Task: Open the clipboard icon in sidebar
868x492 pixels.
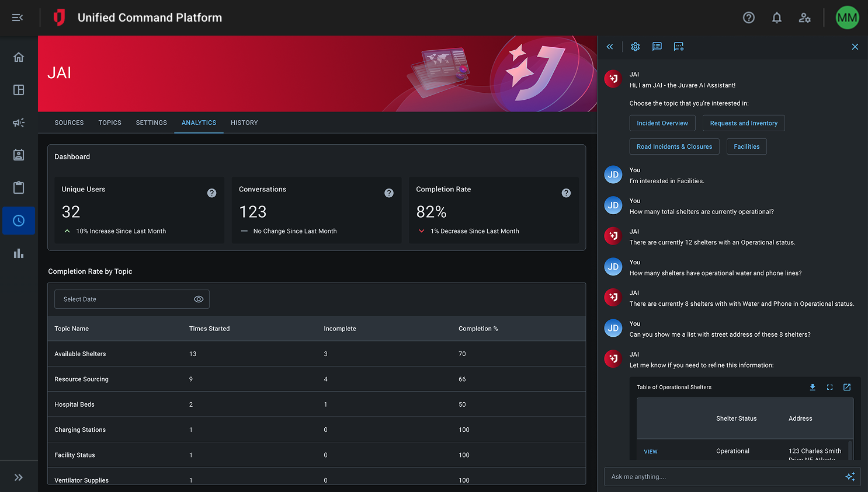Action: coord(19,187)
